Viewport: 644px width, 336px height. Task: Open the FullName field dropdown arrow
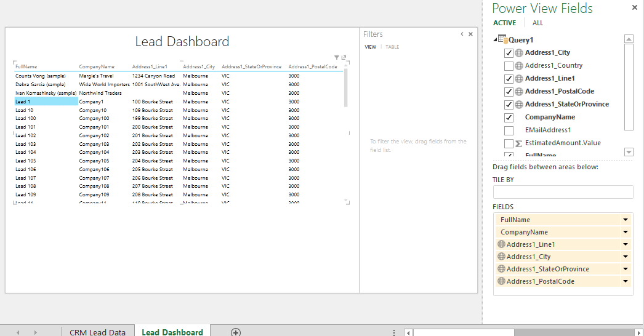tap(626, 220)
